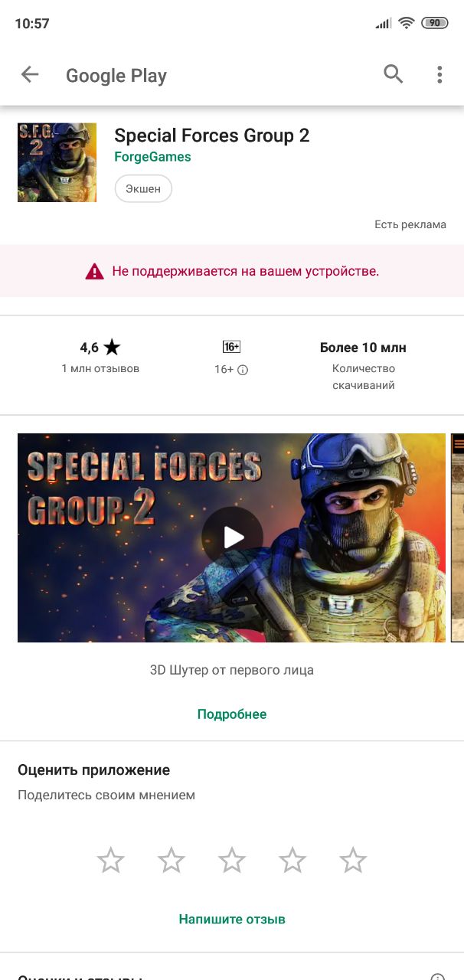This screenshot has width=464, height=980.
Task: Open the search magnifier icon
Action: click(393, 74)
